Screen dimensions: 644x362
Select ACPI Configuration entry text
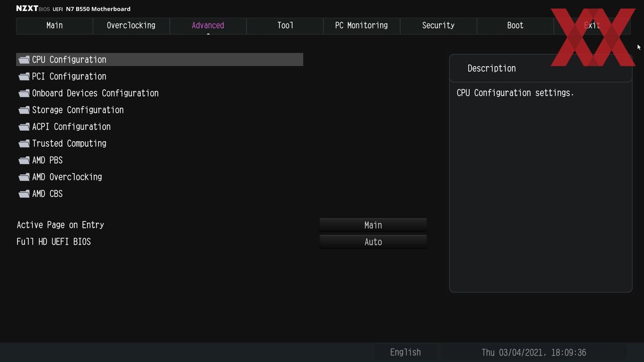tap(71, 127)
